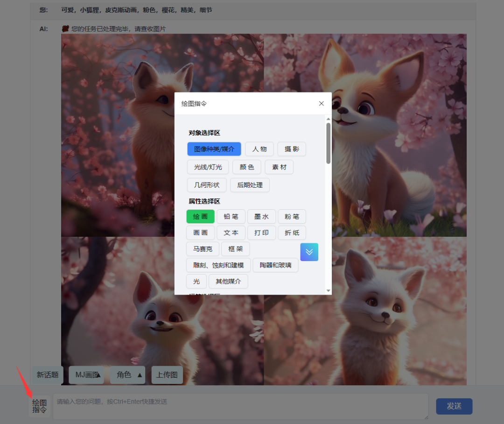Open the 角色 dropdown

pyautogui.click(x=127, y=375)
